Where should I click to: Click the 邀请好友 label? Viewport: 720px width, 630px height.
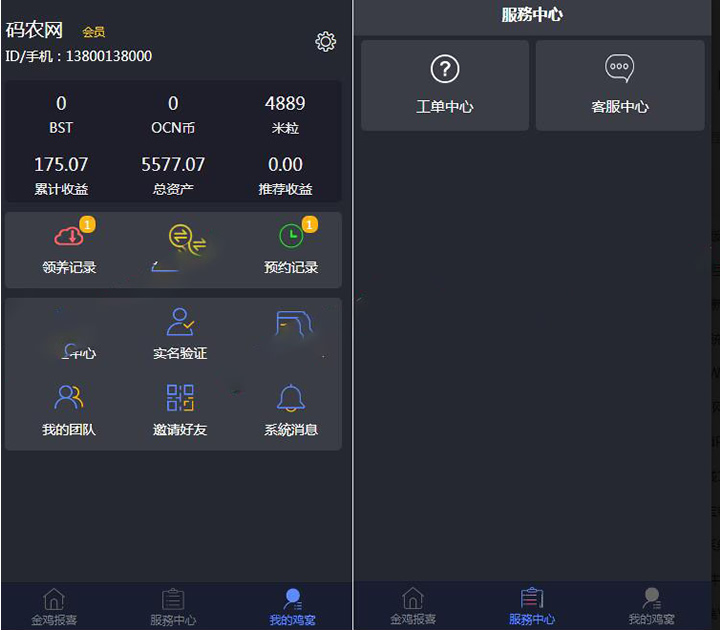pyautogui.click(x=180, y=430)
